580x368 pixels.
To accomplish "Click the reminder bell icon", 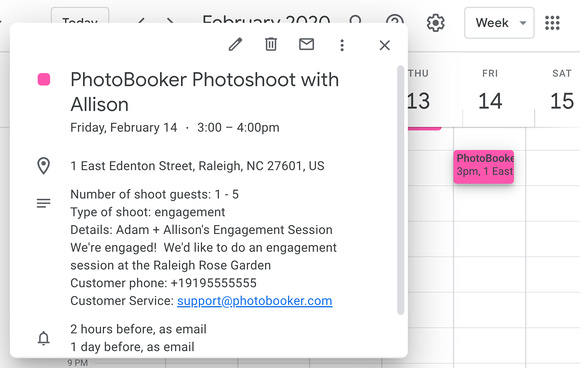I will [x=44, y=338].
